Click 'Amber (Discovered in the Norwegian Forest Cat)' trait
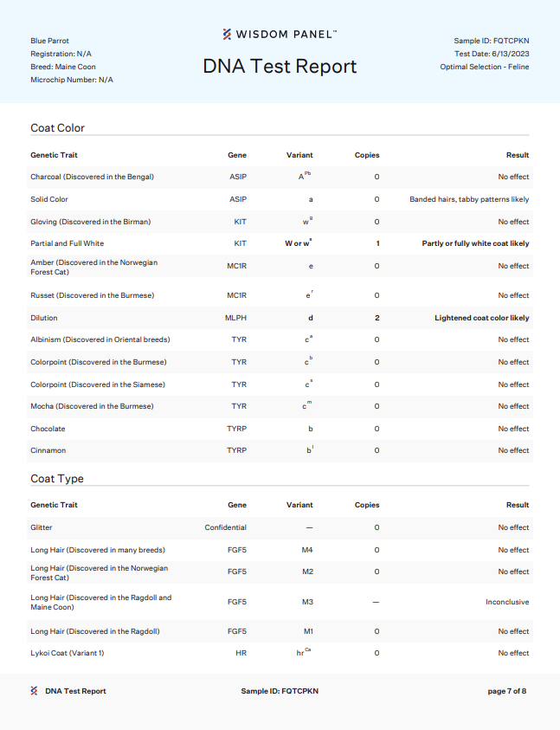 click(94, 268)
